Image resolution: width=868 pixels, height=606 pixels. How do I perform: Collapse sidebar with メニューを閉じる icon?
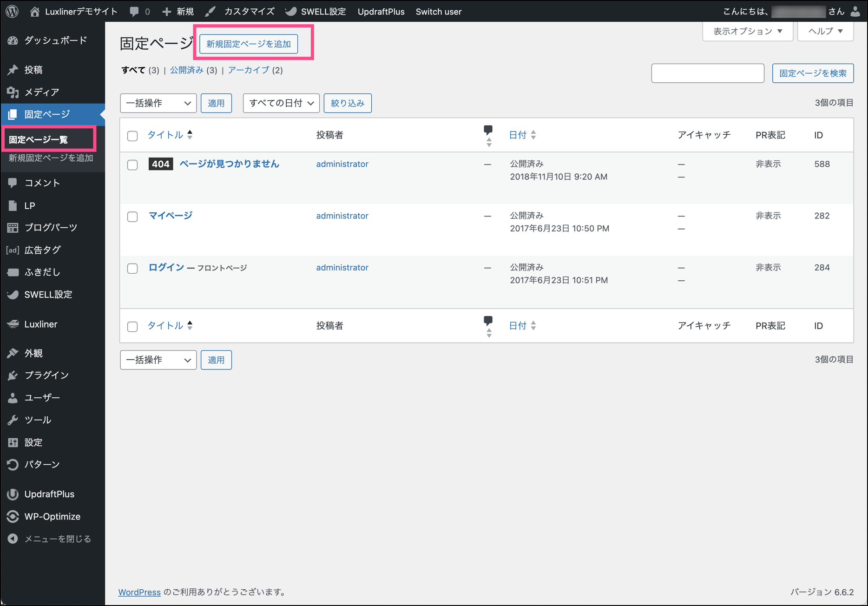point(13,539)
